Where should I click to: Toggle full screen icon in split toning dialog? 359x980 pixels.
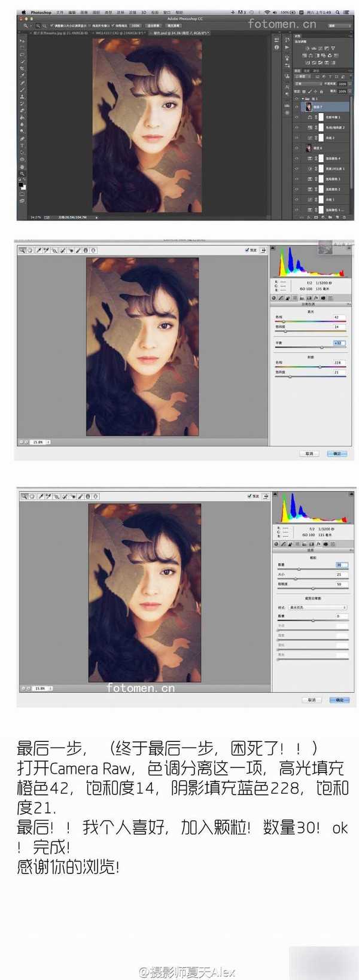[x=263, y=250]
